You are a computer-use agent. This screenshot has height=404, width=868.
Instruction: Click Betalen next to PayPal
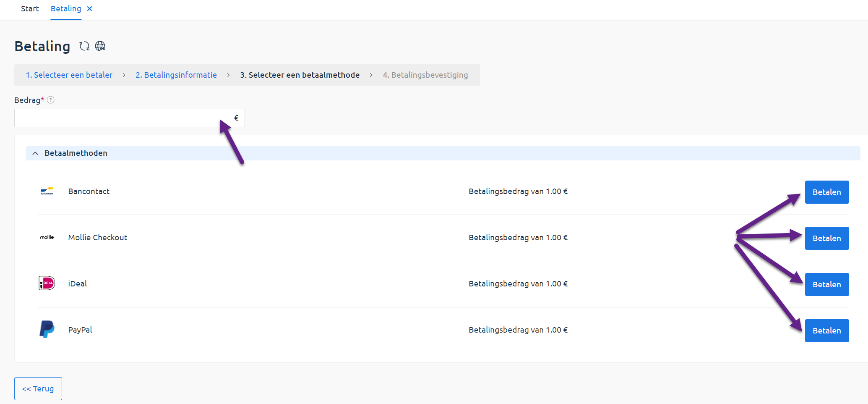pyautogui.click(x=826, y=331)
